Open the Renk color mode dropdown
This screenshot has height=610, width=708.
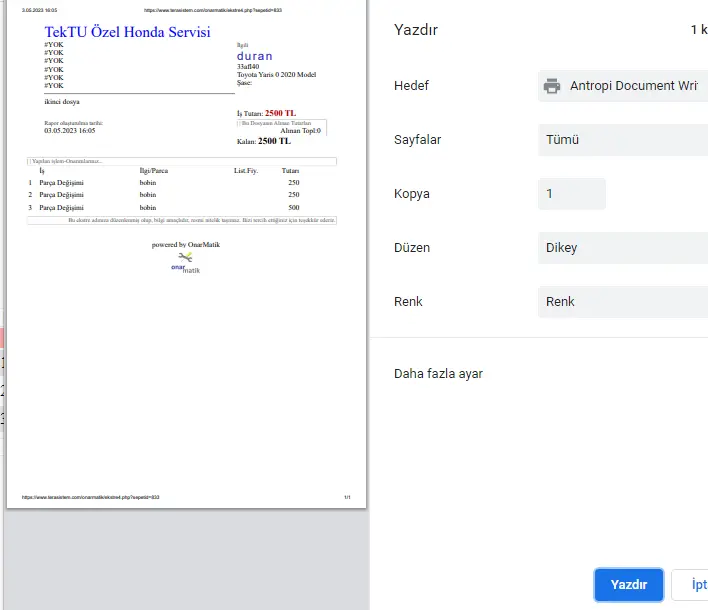click(x=622, y=302)
